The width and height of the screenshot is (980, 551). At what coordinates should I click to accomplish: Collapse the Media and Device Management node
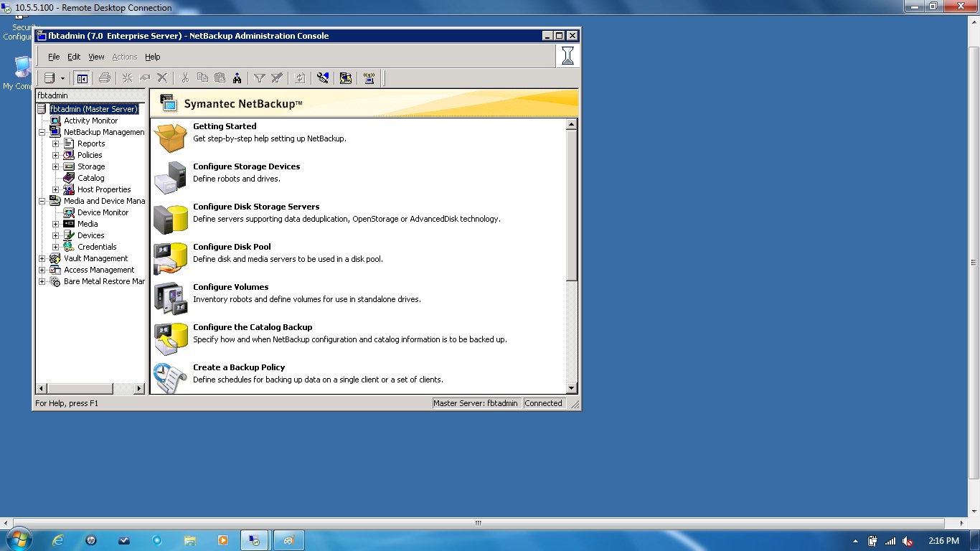(42, 201)
